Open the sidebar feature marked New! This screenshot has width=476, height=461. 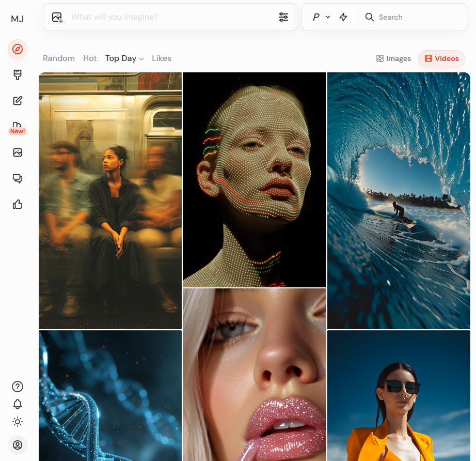tap(18, 128)
